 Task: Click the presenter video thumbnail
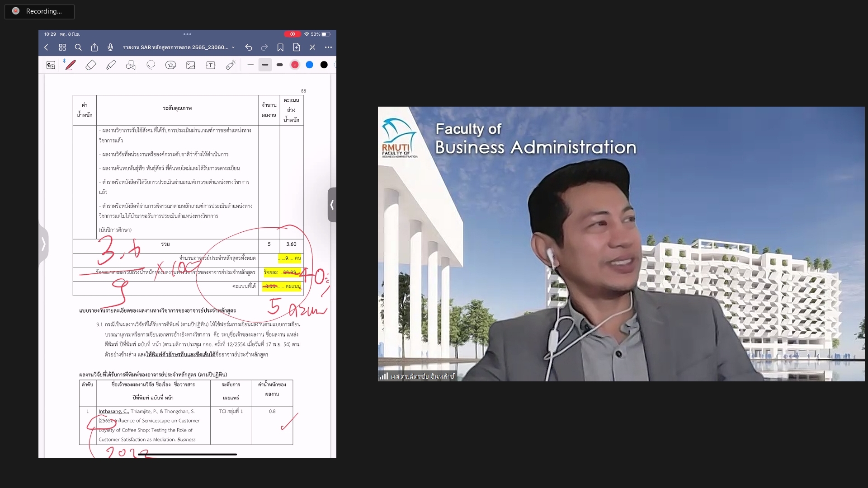click(x=621, y=244)
